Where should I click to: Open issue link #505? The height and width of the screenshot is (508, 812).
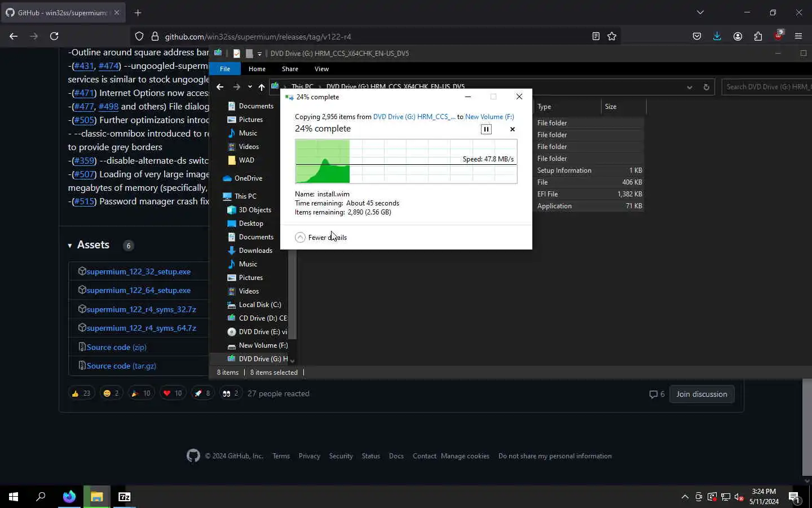pos(84,120)
